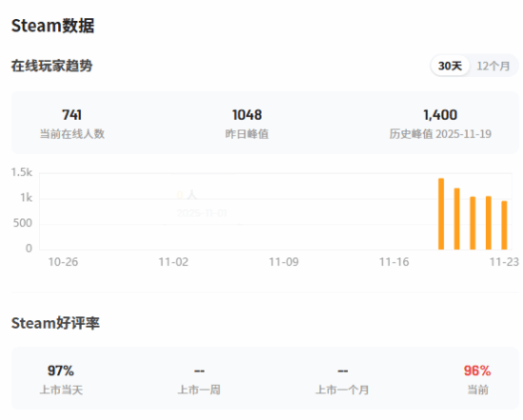The image size is (523, 420).
Task: Select the fourth orange bar in the chart
Action: (x=489, y=222)
